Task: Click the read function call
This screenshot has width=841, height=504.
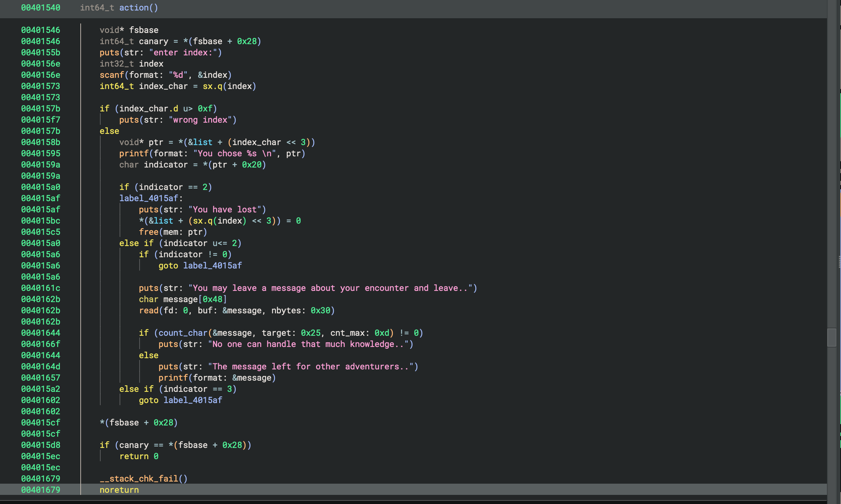Action: click(x=148, y=311)
